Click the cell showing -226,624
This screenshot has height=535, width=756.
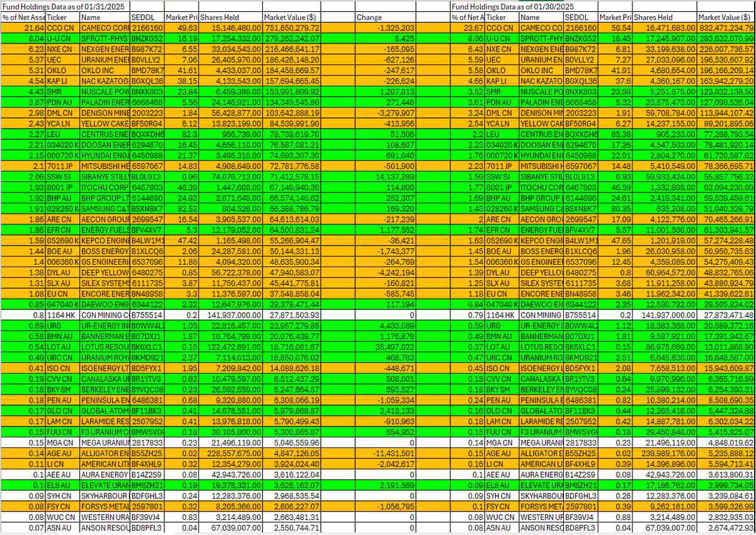386,81
